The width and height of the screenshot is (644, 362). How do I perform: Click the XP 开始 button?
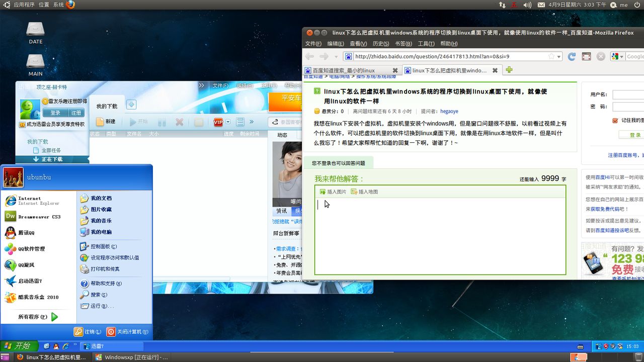pos(19,346)
